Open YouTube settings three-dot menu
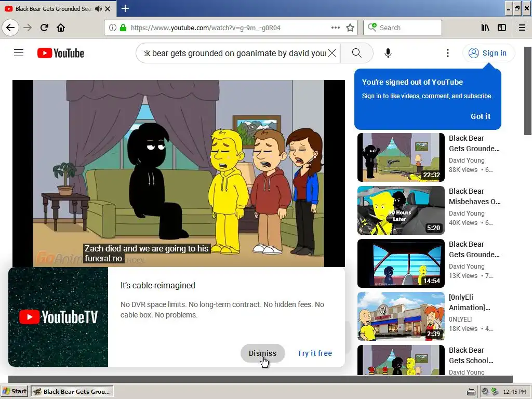This screenshot has width=532, height=399. click(x=448, y=53)
